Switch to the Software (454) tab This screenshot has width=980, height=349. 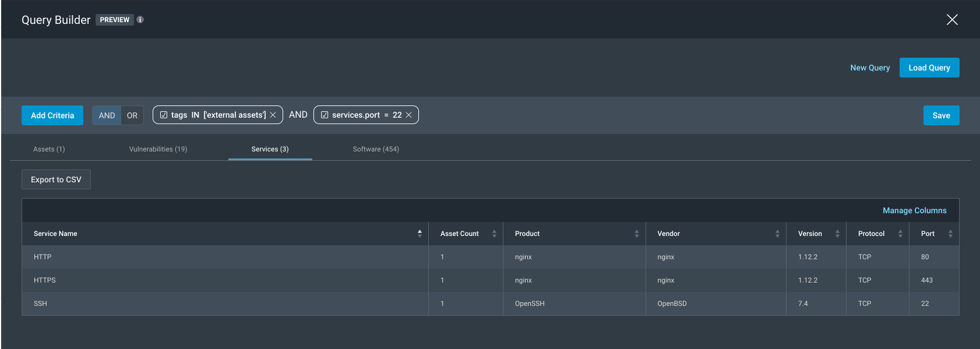(x=376, y=149)
